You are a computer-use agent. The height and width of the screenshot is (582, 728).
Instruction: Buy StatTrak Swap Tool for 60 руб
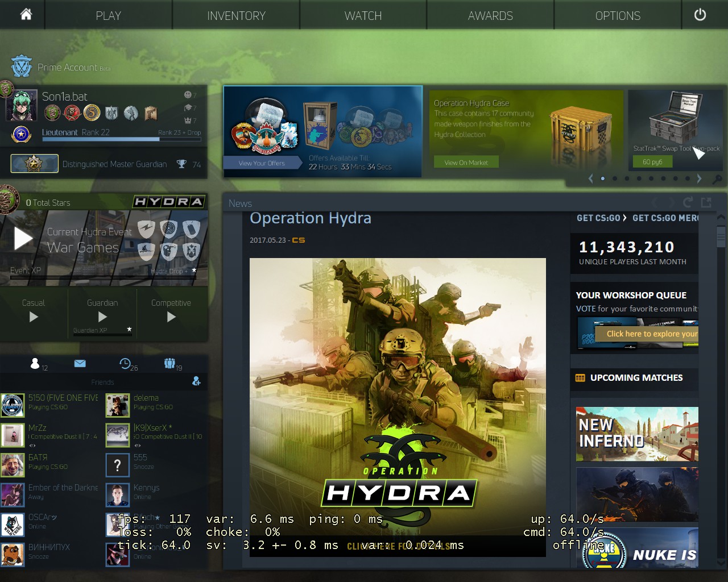pos(652,162)
